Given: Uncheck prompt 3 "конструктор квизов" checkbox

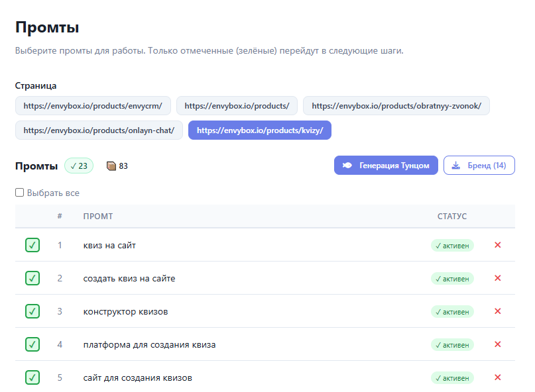Looking at the screenshot, I should click(x=32, y=311).
